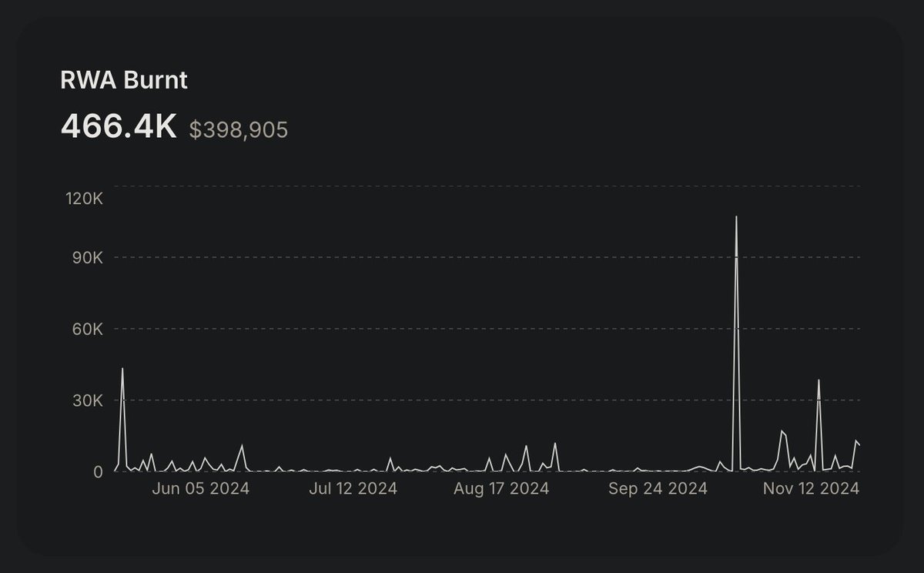Screen dimensions: 924x573
Task: Select the 30K y-axis label
Action: click(87, 400)
